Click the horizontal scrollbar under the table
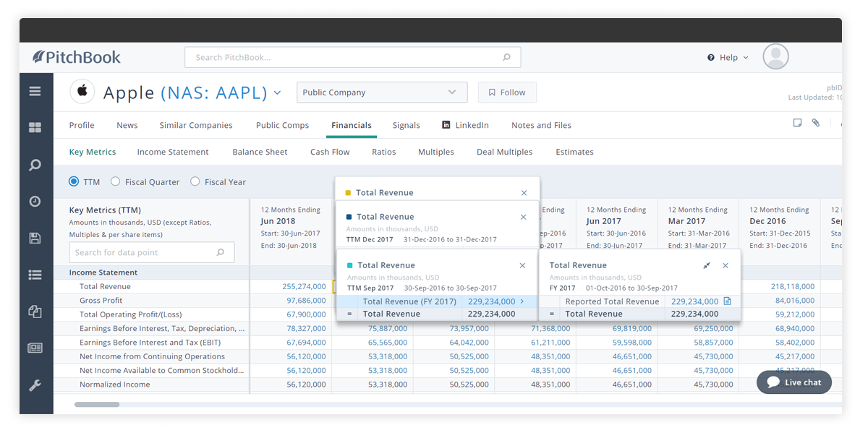 pyautogui.click(x=97, y=405)
